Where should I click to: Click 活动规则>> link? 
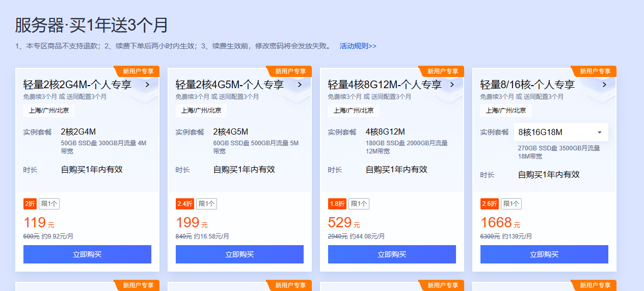(x=358, y=46)
